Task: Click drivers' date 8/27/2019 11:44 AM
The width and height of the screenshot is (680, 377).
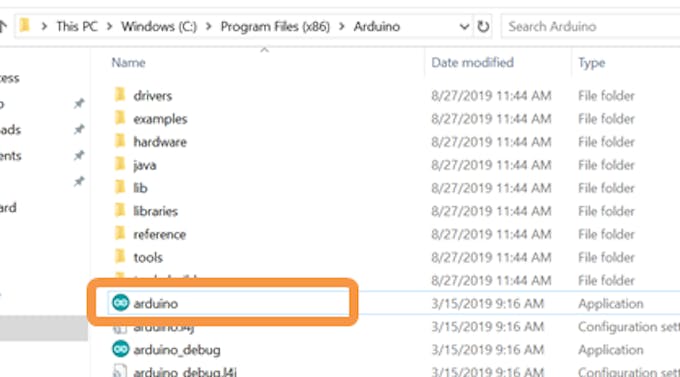Action: coord(491,95)
